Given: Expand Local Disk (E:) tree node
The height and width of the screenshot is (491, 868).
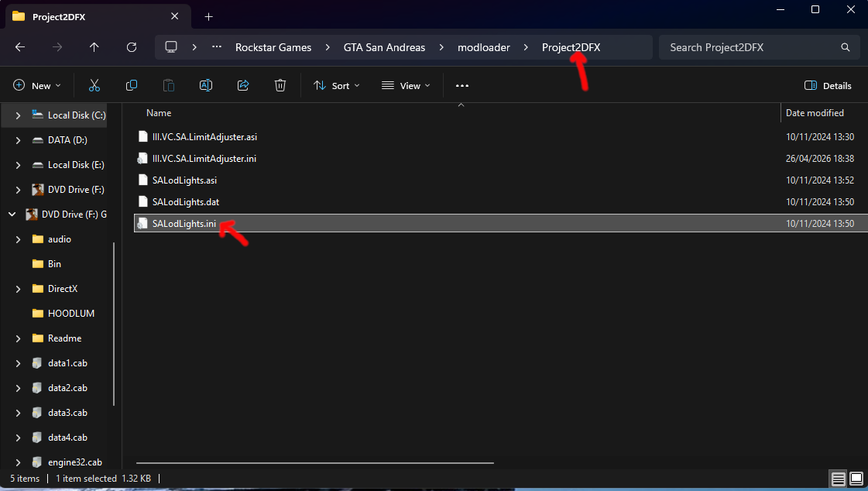Looking at the screenshot, I should point(18,165).
